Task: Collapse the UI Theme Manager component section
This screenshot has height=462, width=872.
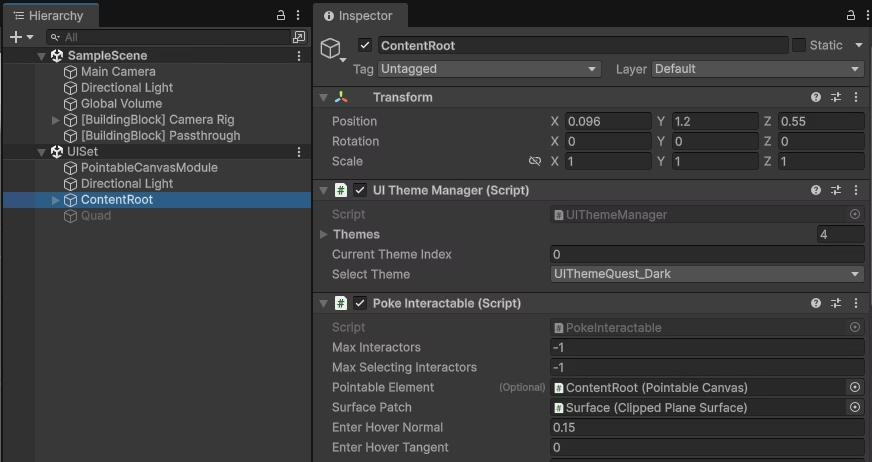Action: pos(323,190)
